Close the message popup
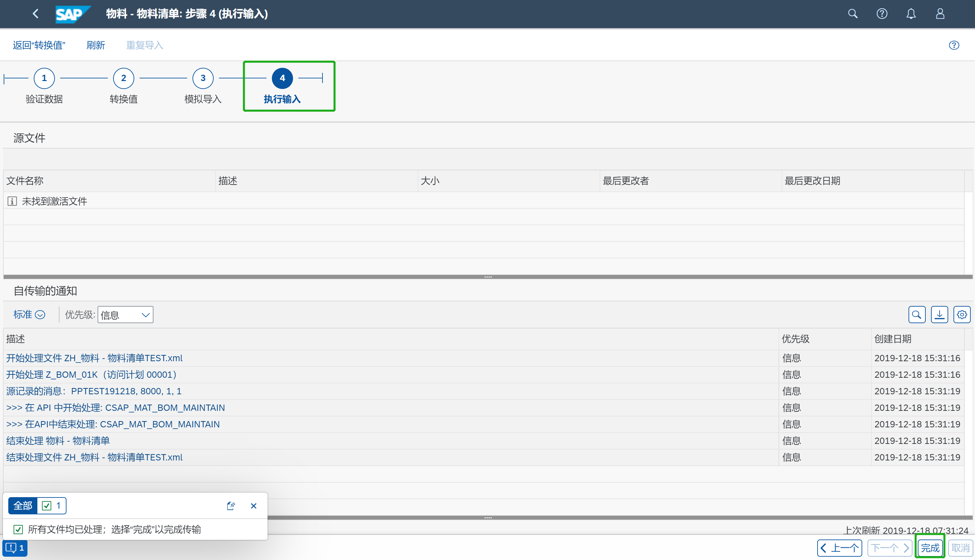 (x=253, y=505)
